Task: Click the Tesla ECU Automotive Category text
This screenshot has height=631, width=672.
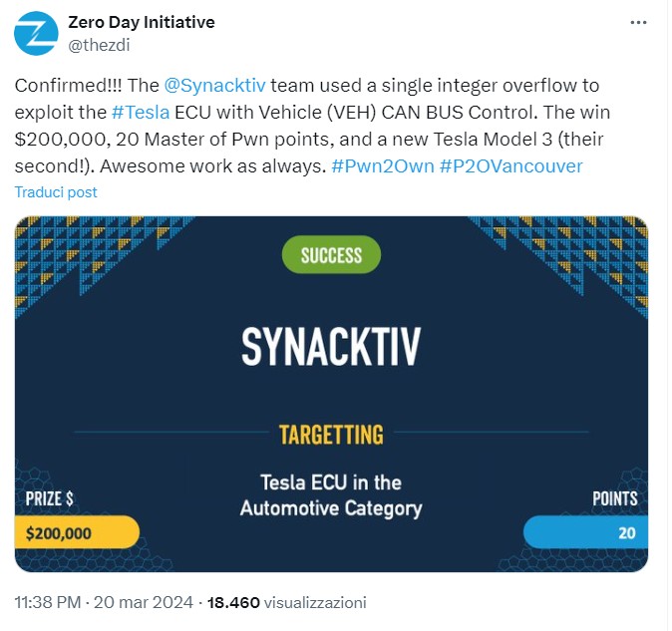Action: click(331, 495)
